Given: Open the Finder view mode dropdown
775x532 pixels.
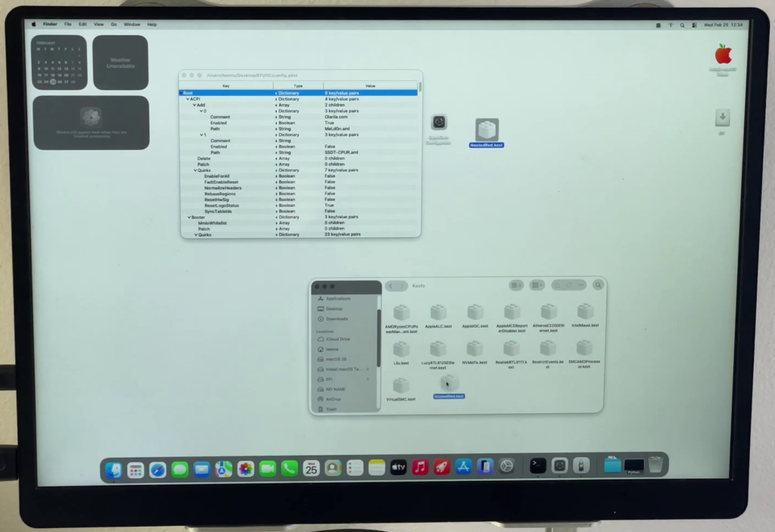Looking at the screenshot, I should coord(516,285).
